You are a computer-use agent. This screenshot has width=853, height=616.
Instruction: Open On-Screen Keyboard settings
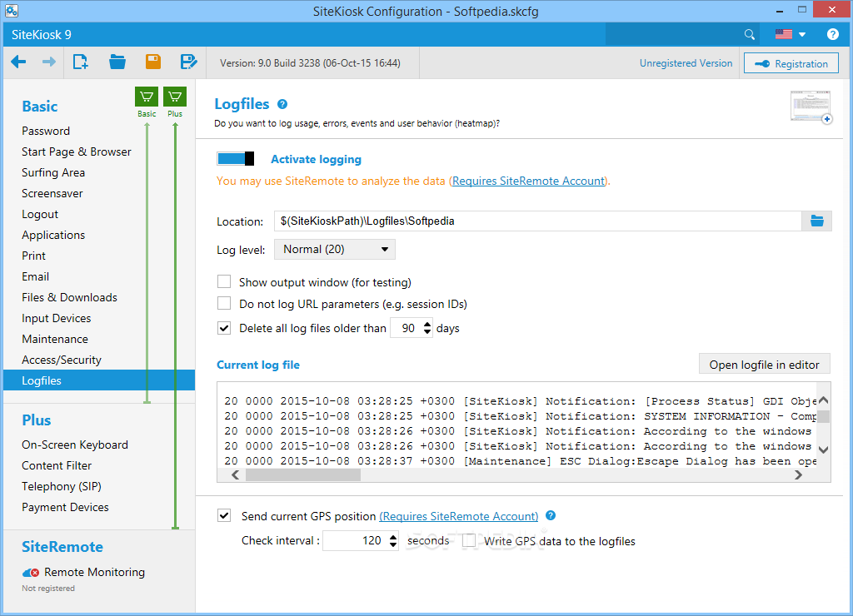pyautogui.click(x=75, y=445)
